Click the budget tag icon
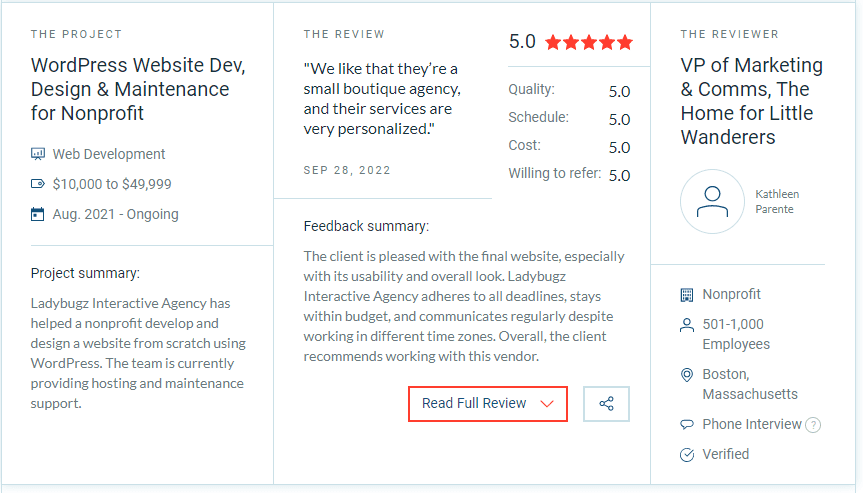 coord(38,184)
